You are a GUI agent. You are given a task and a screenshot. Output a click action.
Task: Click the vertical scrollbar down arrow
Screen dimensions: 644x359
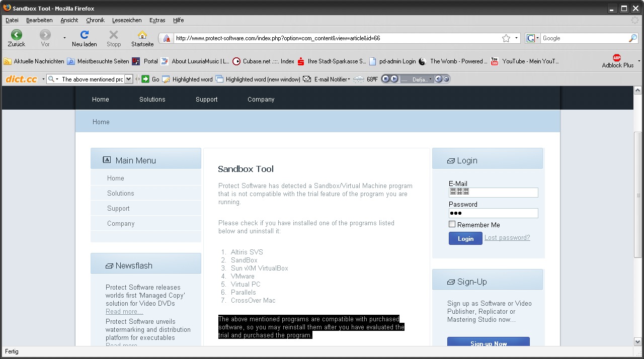[638, 342]
